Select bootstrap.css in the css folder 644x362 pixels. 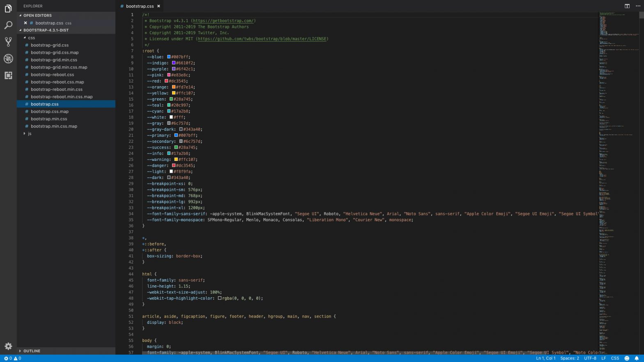66,104
